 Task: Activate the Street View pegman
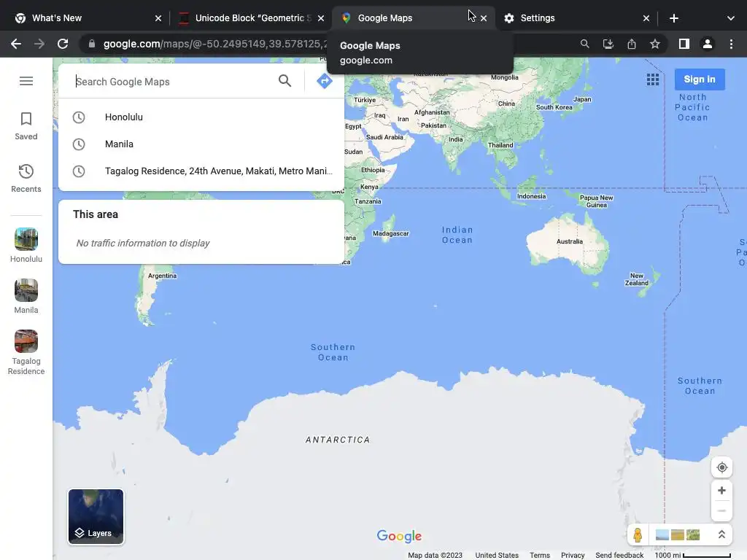tap(638, 534)
